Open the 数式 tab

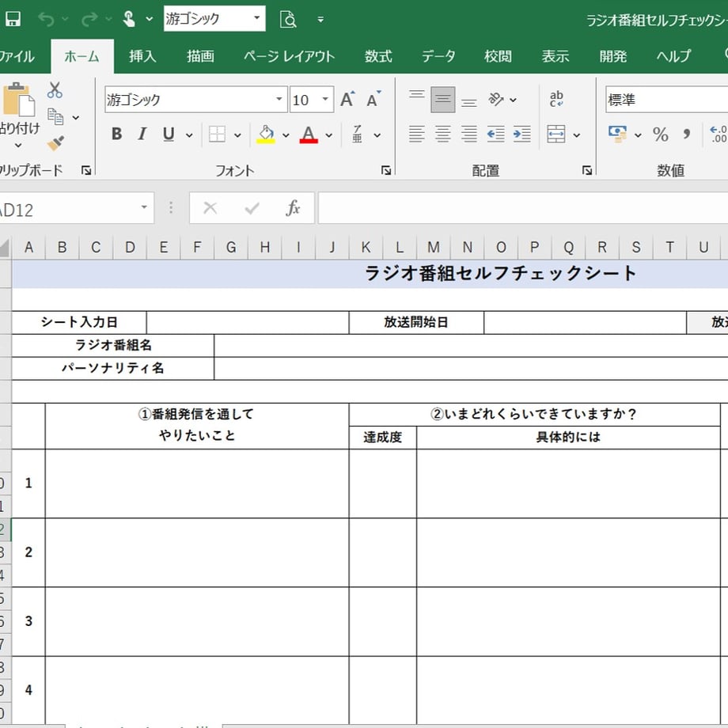click(378, 56)
